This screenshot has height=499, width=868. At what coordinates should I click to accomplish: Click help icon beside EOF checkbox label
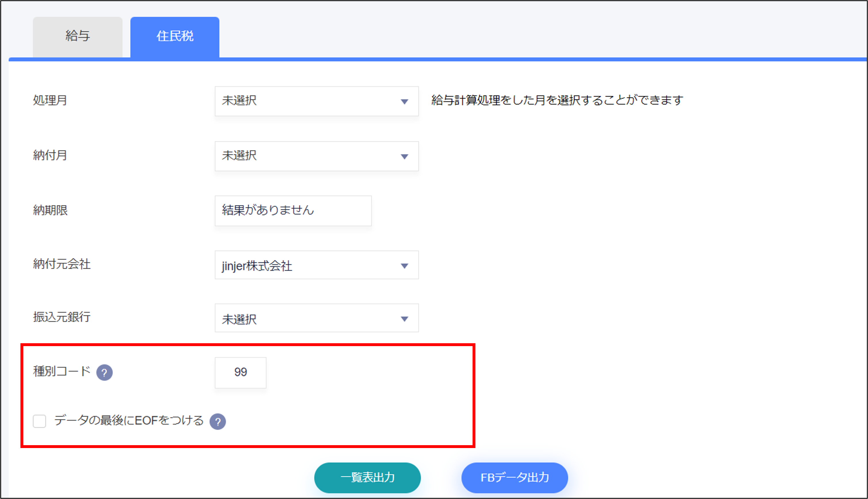pos(218,422)
